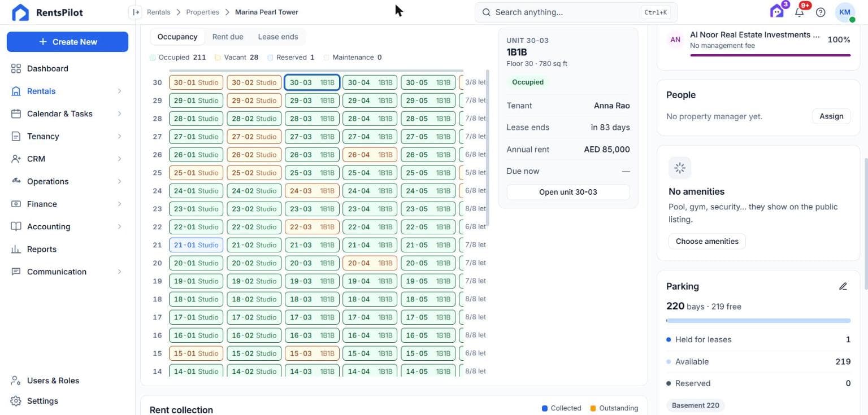Go to Properties in the breadcrumb
The width and height of the screenshot is (868, 415).
point(203,12)
